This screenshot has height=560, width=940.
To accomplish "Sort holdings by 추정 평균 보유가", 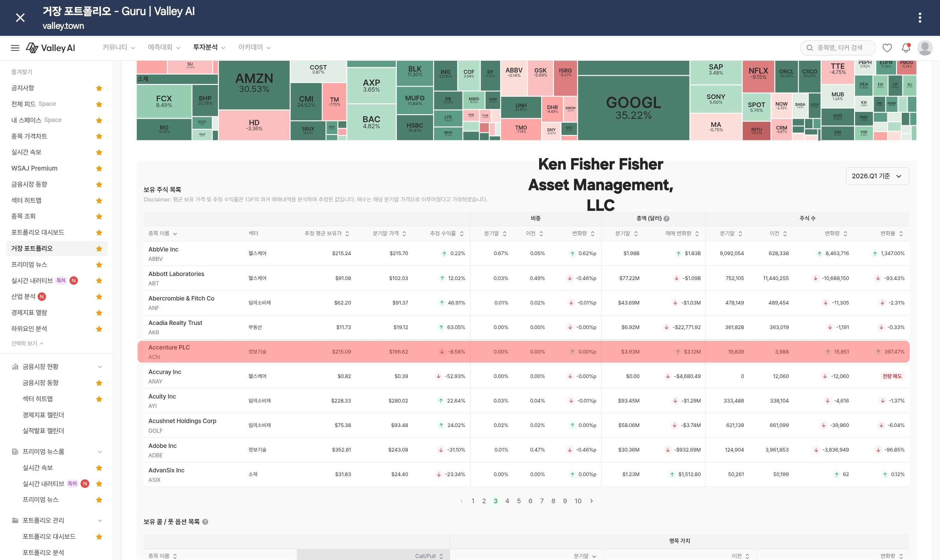I will click(327, 234).
